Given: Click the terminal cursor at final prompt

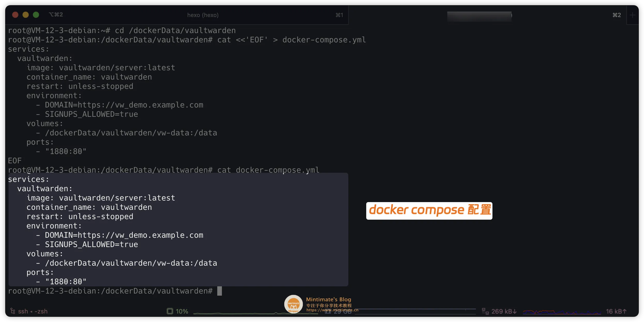Looking at the screenshot, I should (219, 291).
